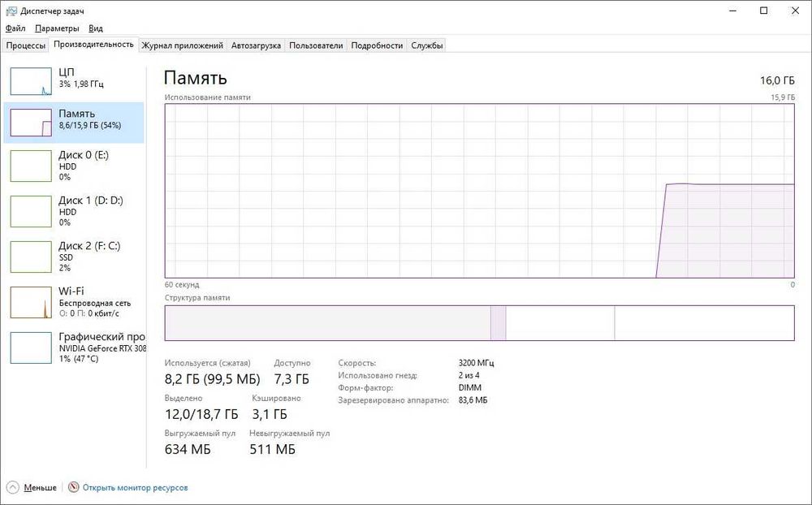This screenshot has width=812, height=505.
Task: Click the Графический процессор graph thumbnail
Action: 31,348
